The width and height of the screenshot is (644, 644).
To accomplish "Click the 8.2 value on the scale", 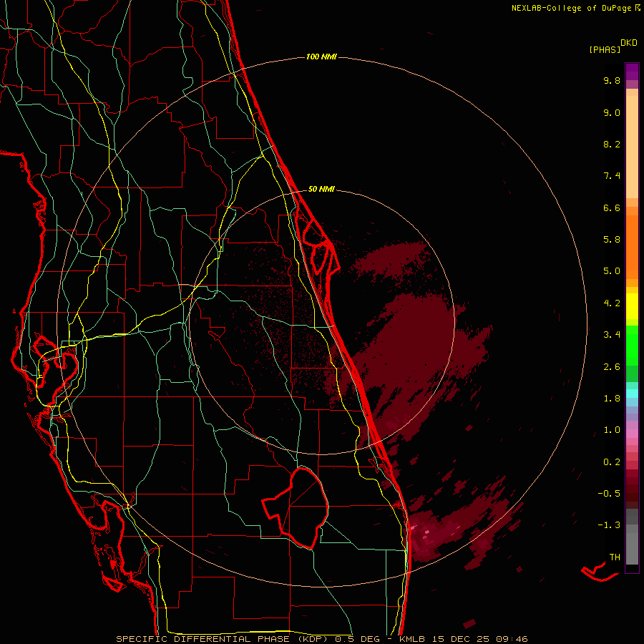I will (612, 144).
